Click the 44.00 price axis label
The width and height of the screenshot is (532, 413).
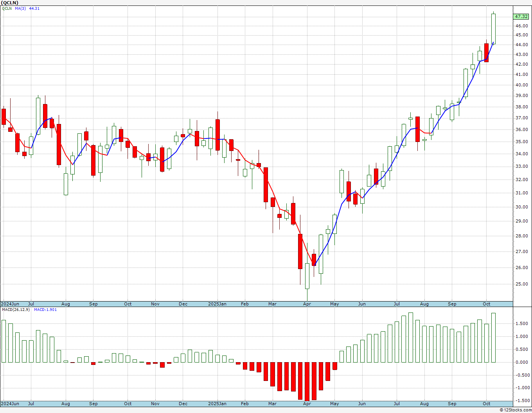(521, 45)
